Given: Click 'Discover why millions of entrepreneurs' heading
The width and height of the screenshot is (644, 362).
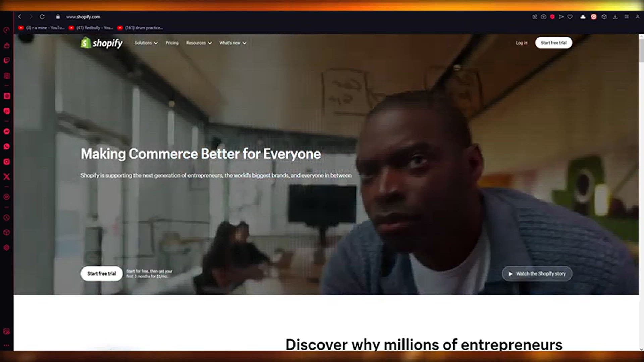Looking at the screenshot, I should pos(424,344).
